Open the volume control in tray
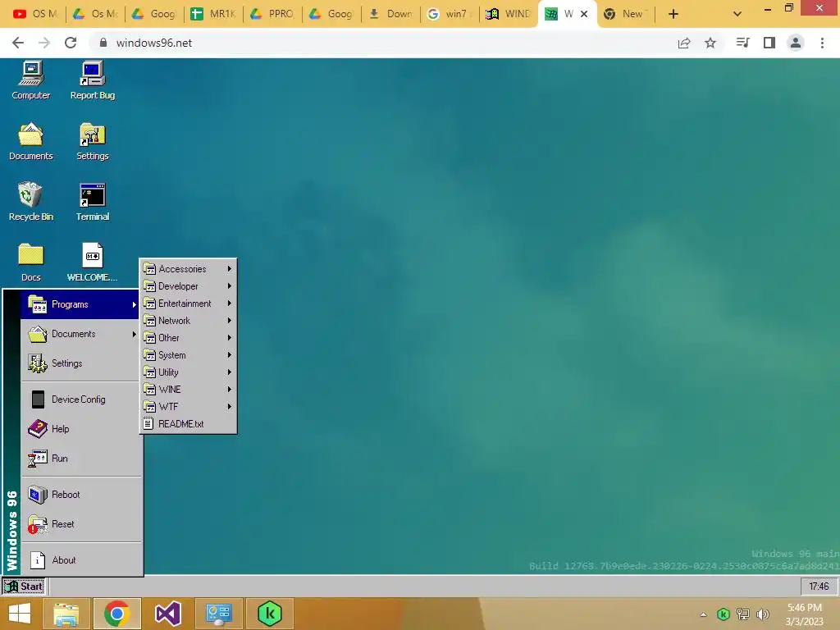Viewport: 840px width, 630px height. (x=762, y=614)
